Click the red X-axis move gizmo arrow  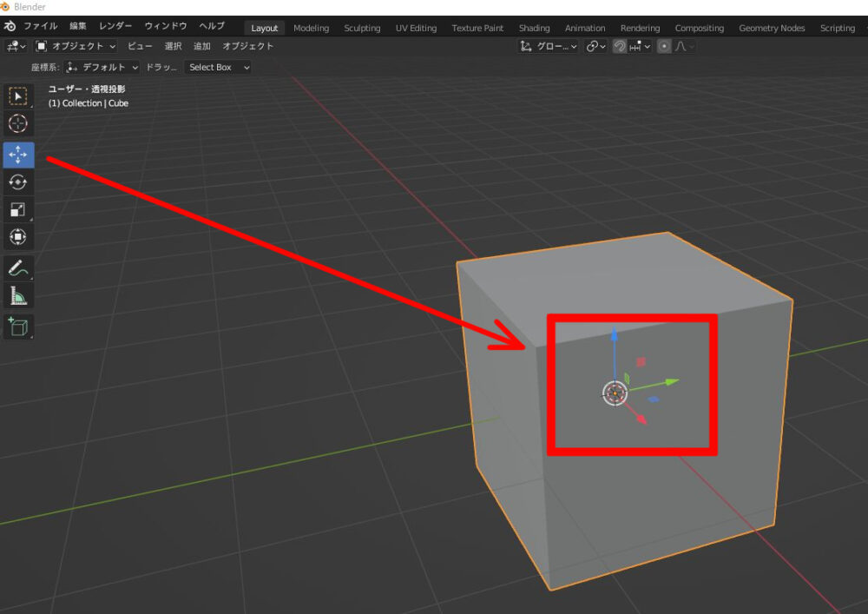click(641, 419)
